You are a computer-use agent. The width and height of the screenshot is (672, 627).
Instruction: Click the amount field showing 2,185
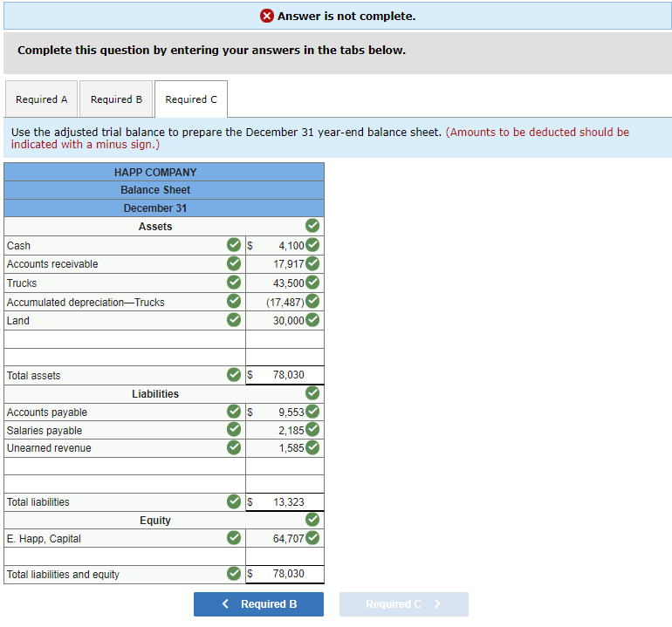[x=285, y=430]
